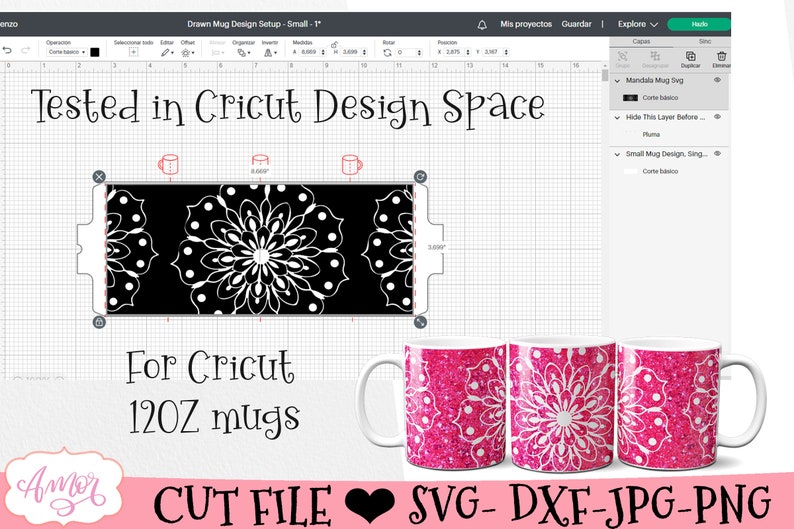Click the rotate handle on the selected design
Image resolution: width=794 pixels, height=529 pixels.
point(420,176)
